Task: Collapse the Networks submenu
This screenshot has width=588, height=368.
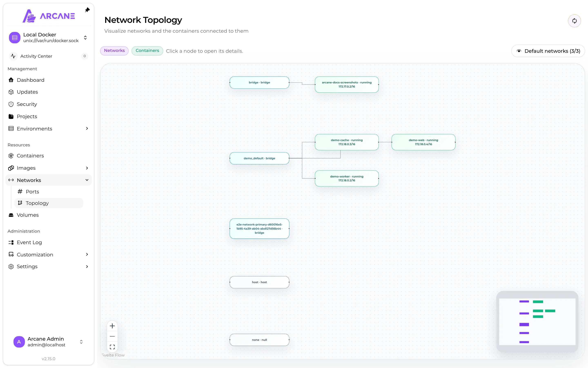Action: 87,180
